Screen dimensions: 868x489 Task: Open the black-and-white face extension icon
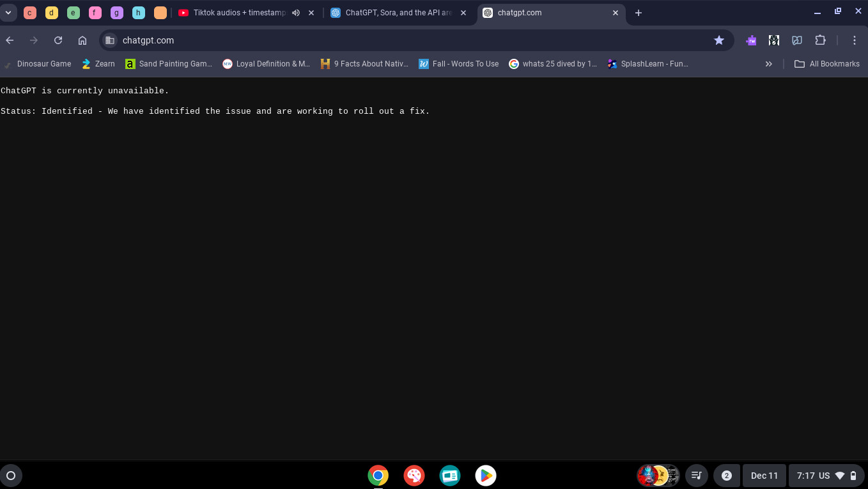click(x=774, y=40)
